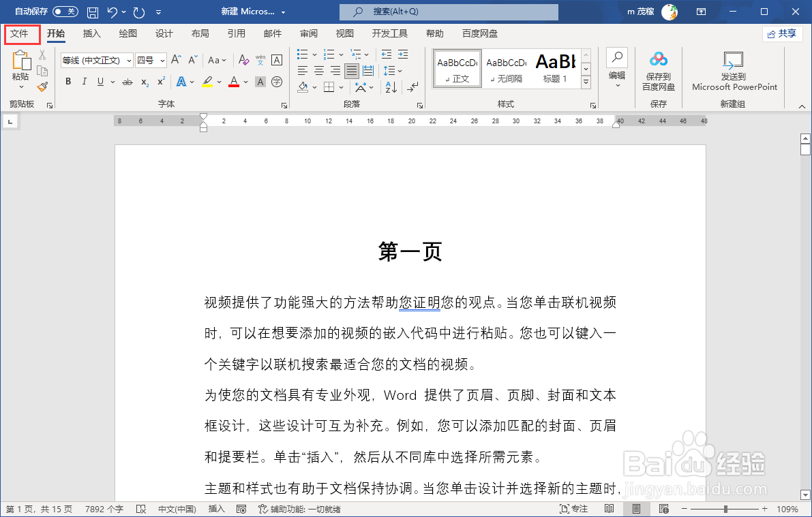The image size is (812, 517).
Task: Switch to the Review tab
Action: click(309, 33)
